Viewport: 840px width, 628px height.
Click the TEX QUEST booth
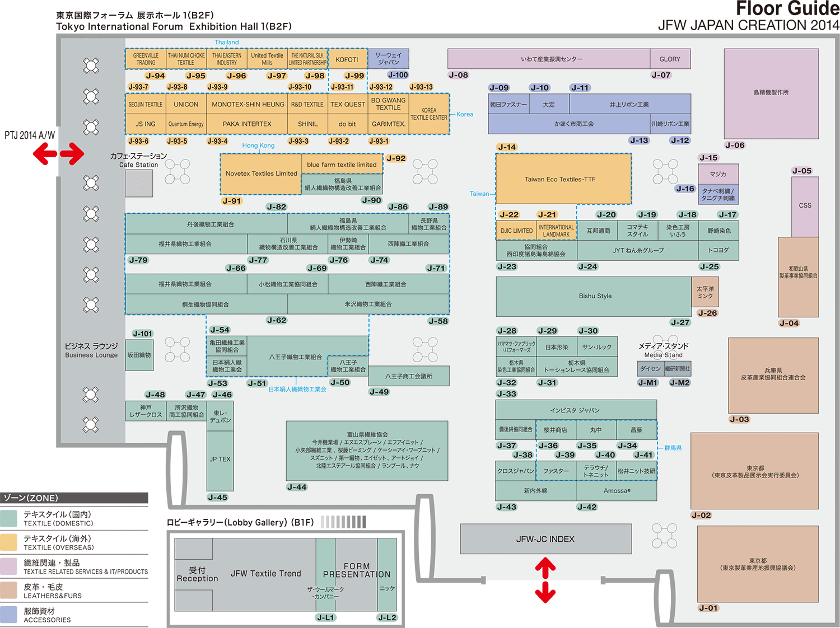point(347,104)
